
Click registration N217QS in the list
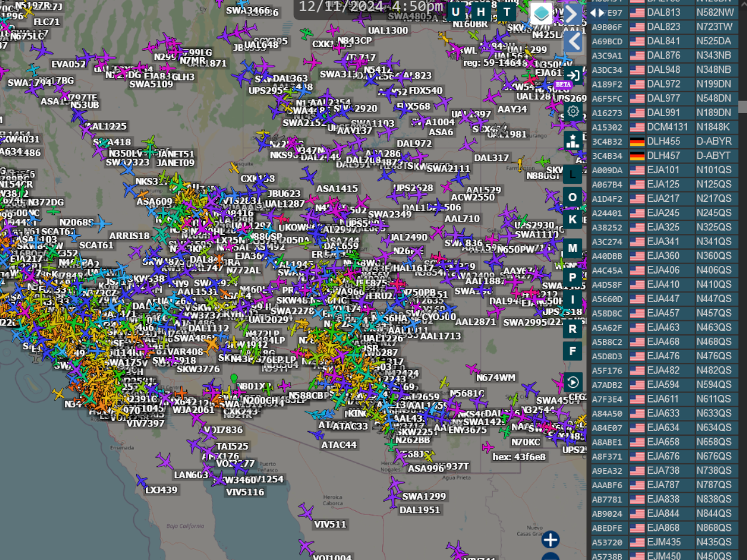click(714, 198)
